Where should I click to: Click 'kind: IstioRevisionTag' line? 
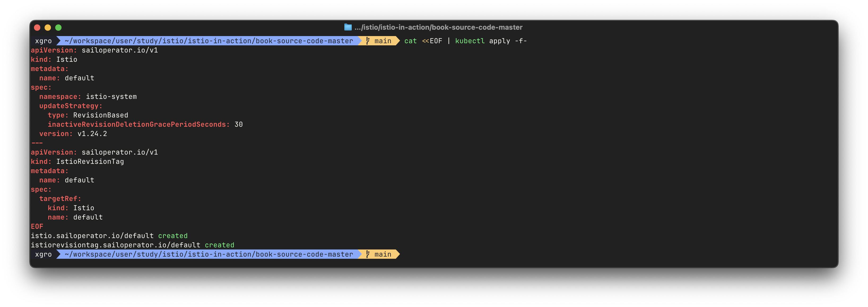point(77,161)
